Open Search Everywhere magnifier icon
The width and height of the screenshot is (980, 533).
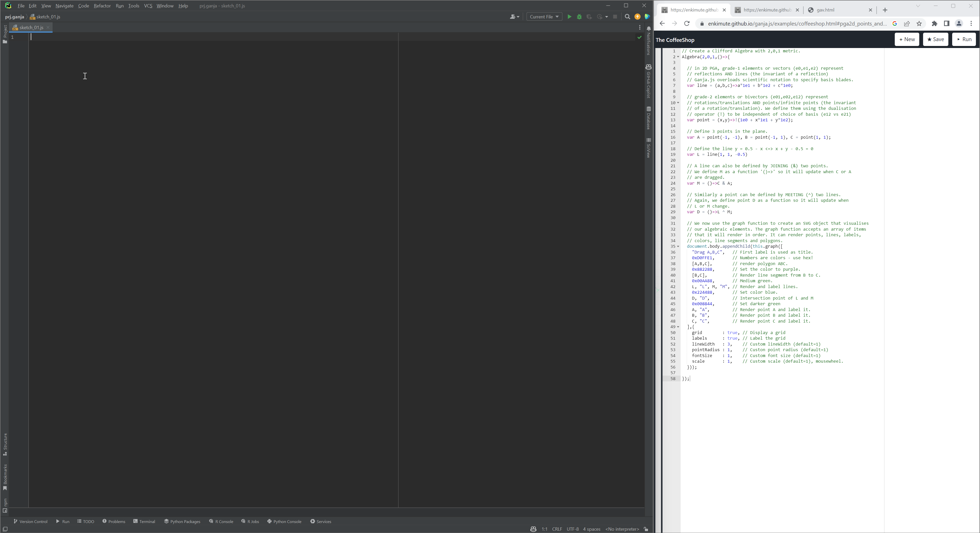point(627,17)
